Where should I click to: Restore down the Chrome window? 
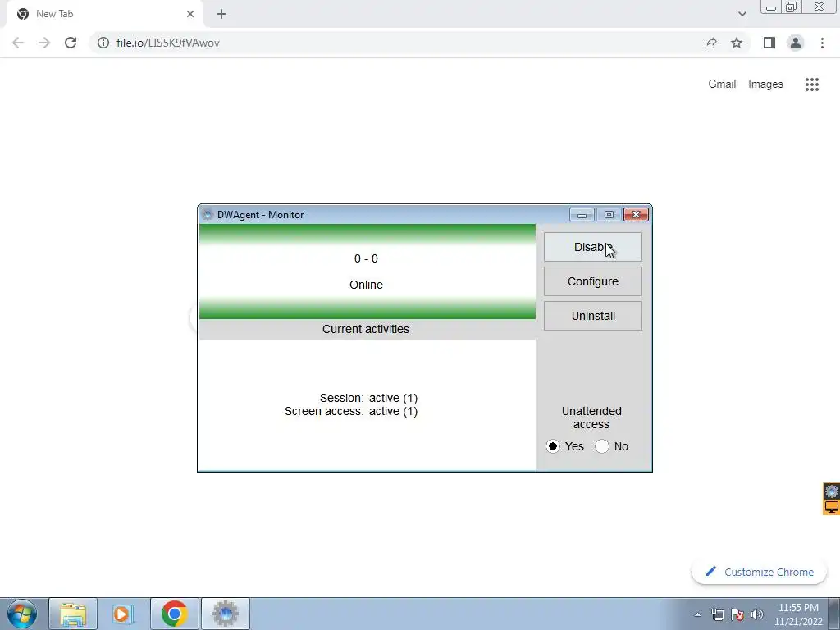pos(792,7)
